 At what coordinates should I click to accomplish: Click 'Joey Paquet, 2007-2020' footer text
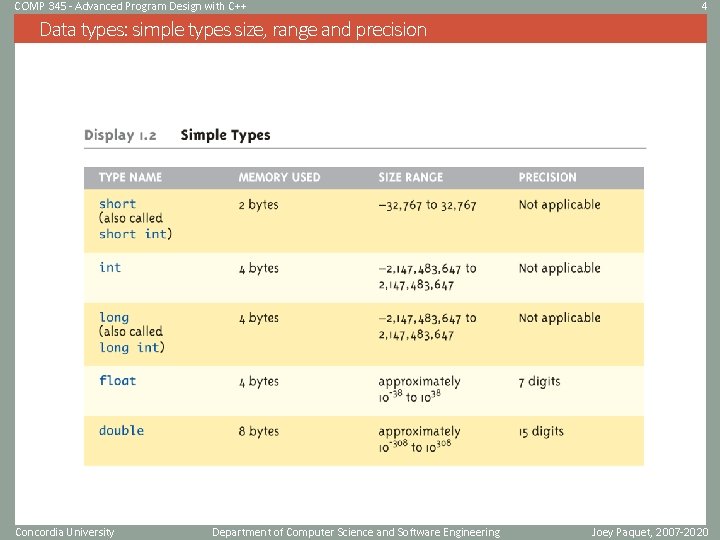648,532
